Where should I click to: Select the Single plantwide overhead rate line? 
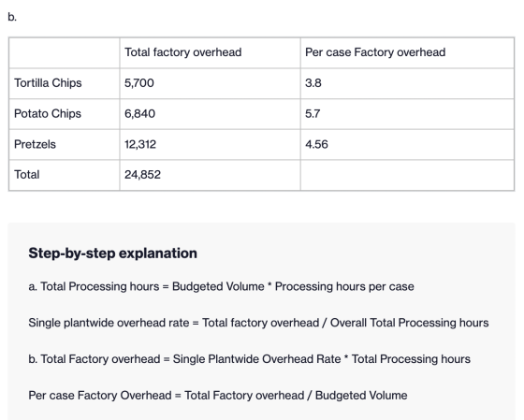tap(258, 323)
